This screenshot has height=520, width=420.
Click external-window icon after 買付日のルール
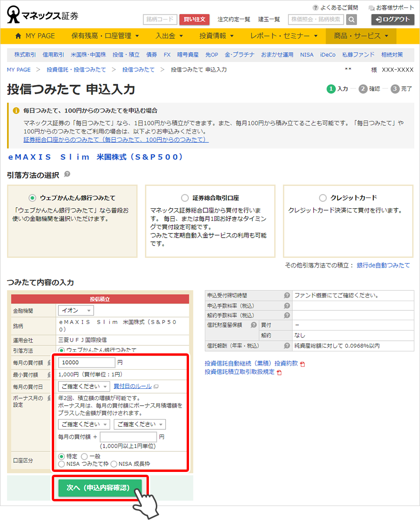156,386
